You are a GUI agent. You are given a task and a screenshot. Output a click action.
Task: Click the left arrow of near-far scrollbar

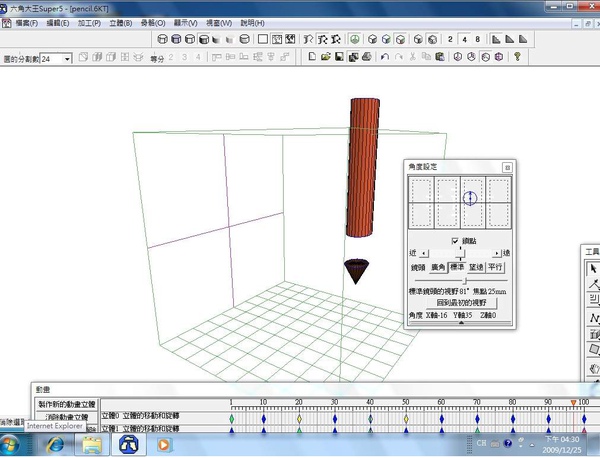pyautogui.click(x=423, y=253)
